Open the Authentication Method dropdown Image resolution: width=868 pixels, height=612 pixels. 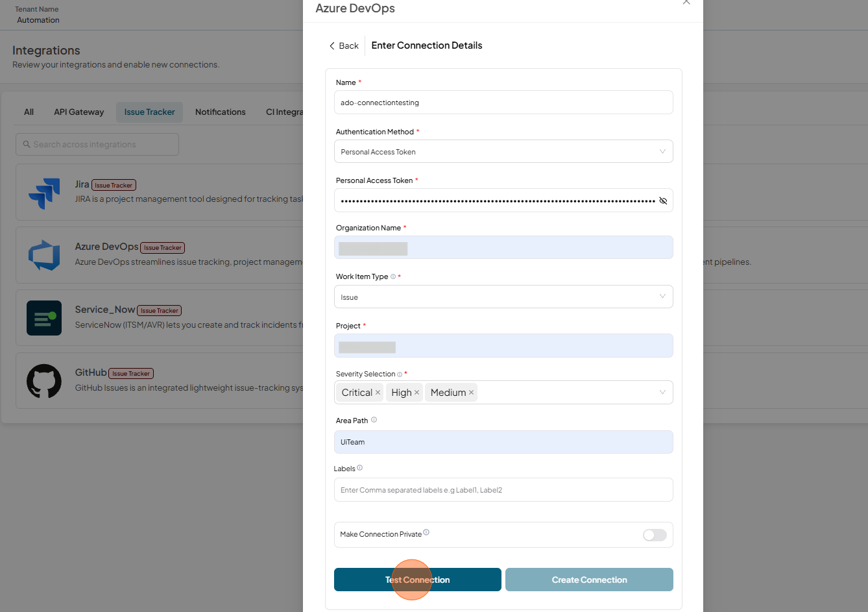point(503,151)
